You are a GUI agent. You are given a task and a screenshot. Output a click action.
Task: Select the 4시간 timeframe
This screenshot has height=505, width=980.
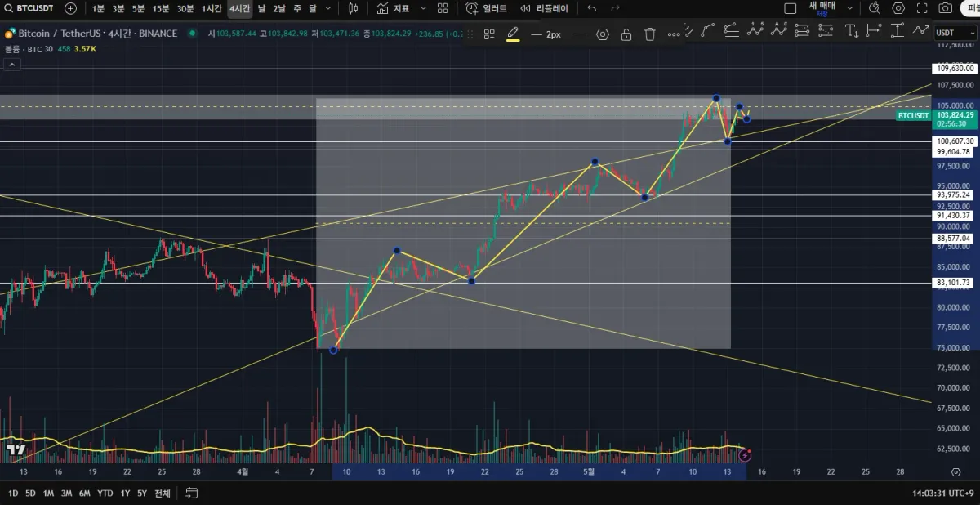[x=239, y=8]
